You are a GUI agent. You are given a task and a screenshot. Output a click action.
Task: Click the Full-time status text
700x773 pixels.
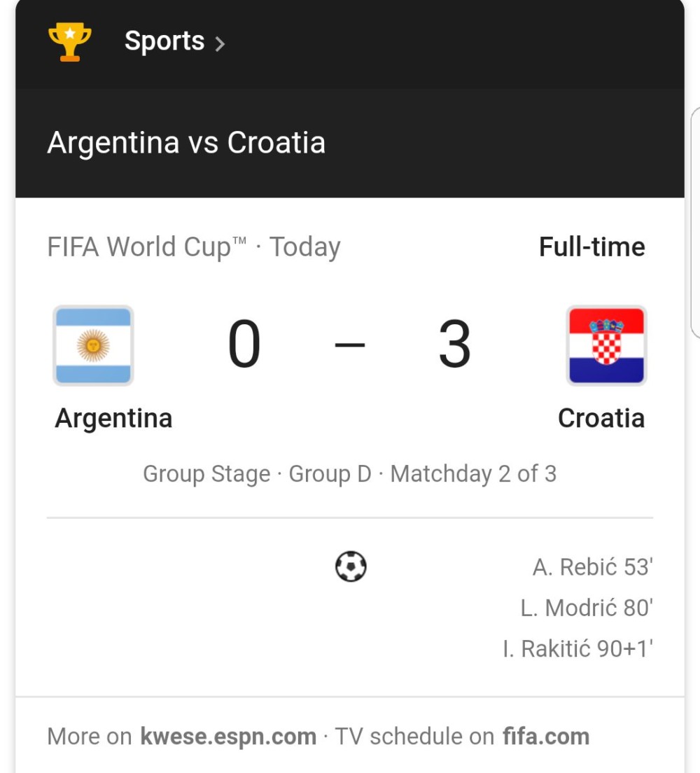tap(591, 247)
